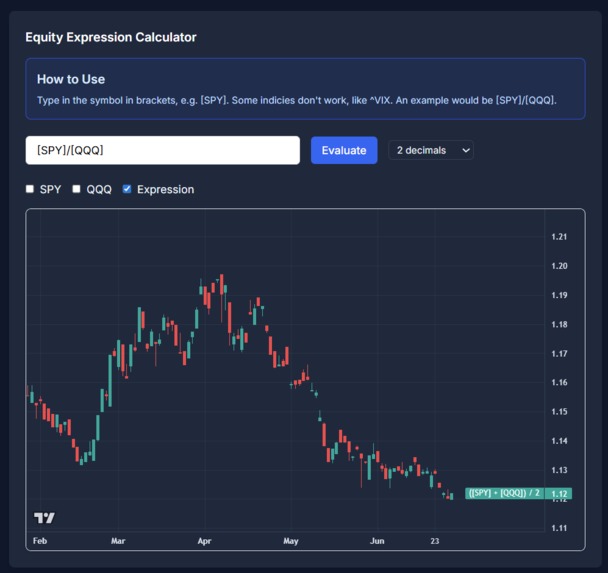Click the 1.18 price axis value
Screen dimensions: 608x573
point(559,324)
